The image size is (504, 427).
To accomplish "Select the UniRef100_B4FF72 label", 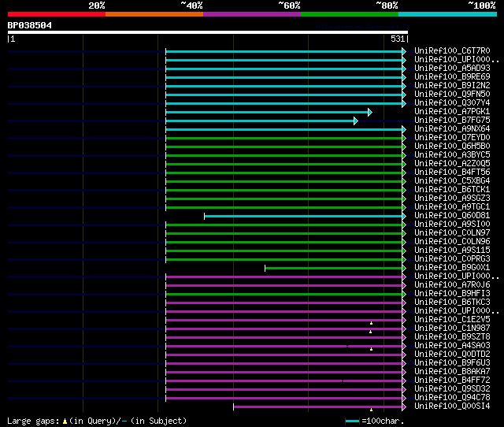I will (x=452, y=381).
